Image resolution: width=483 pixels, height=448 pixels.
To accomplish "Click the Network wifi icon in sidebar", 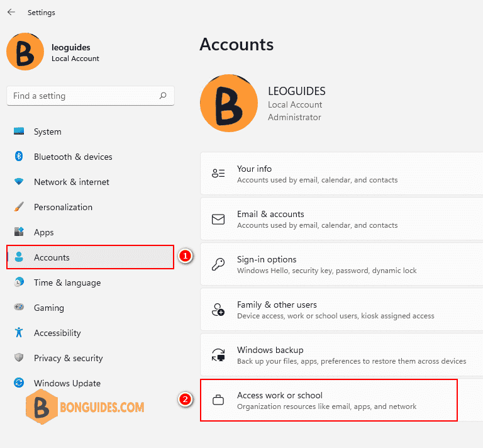I will 19,181.
